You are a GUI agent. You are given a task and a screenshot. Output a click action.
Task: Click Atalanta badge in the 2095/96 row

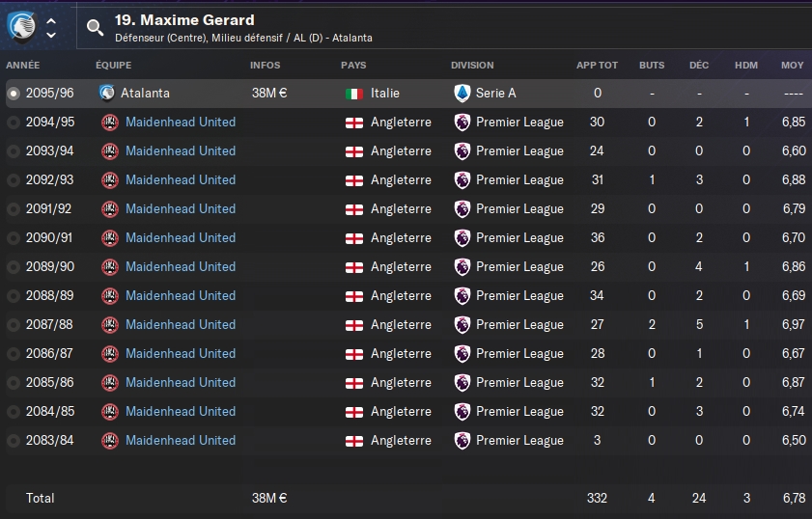pos(106,94)
